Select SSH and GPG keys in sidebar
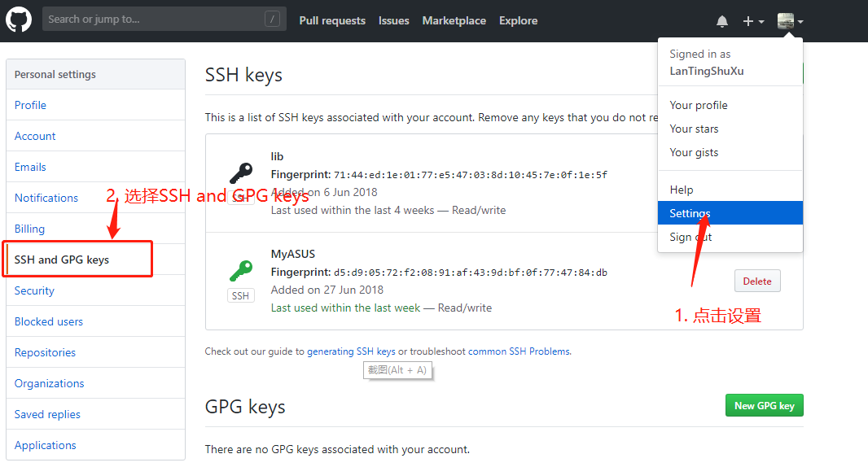868x467 pixels. [96, 260]
